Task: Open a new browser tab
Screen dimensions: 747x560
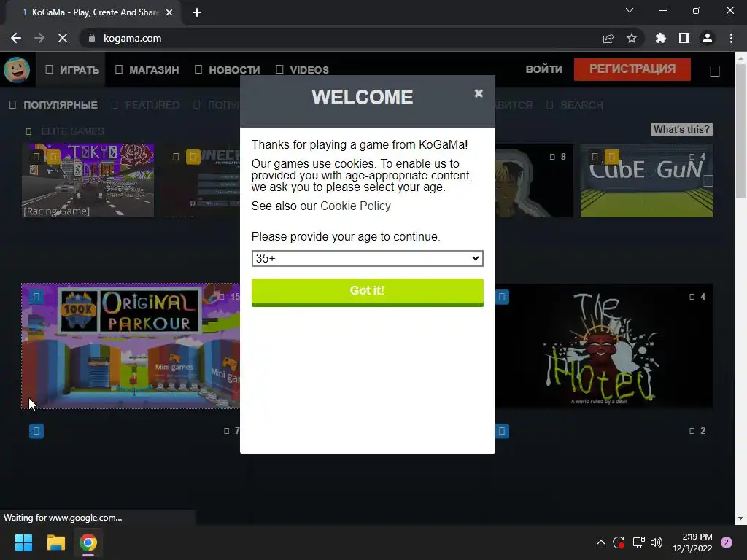Action: point(197,12)
